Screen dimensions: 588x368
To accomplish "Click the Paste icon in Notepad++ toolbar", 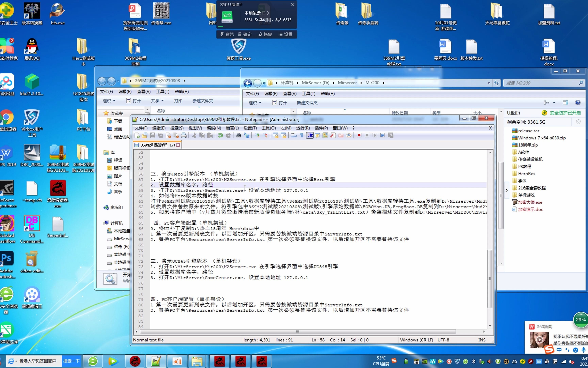I will click(210, 135).
